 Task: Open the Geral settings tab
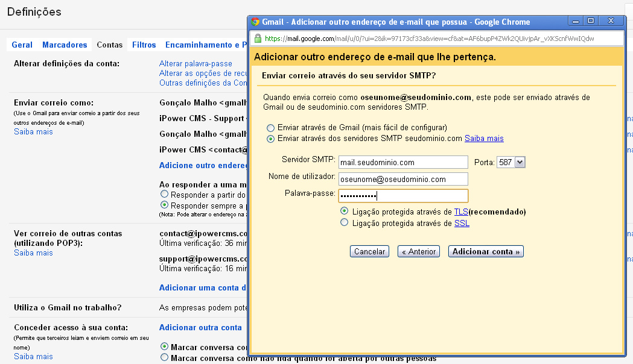pos(22,45)
